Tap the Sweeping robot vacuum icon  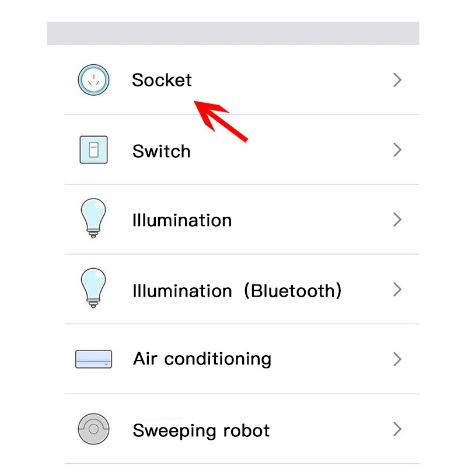click(x=93, y=430)
